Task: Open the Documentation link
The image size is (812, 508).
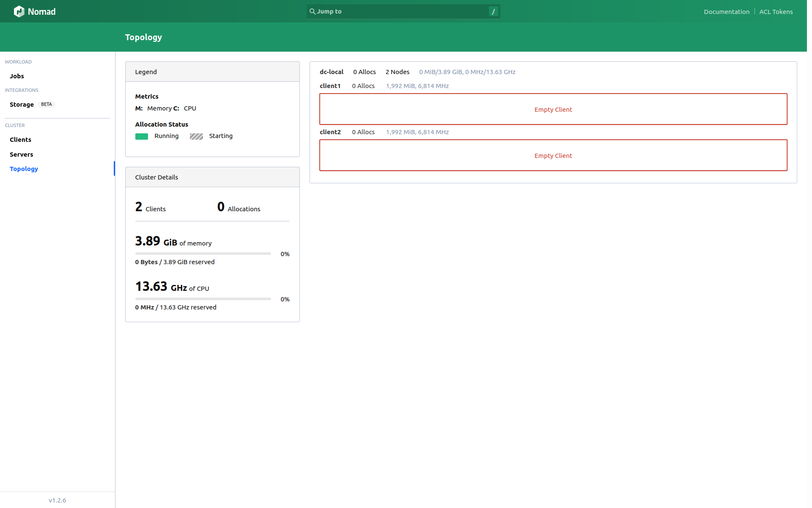Action: click(x=726, y=12)
